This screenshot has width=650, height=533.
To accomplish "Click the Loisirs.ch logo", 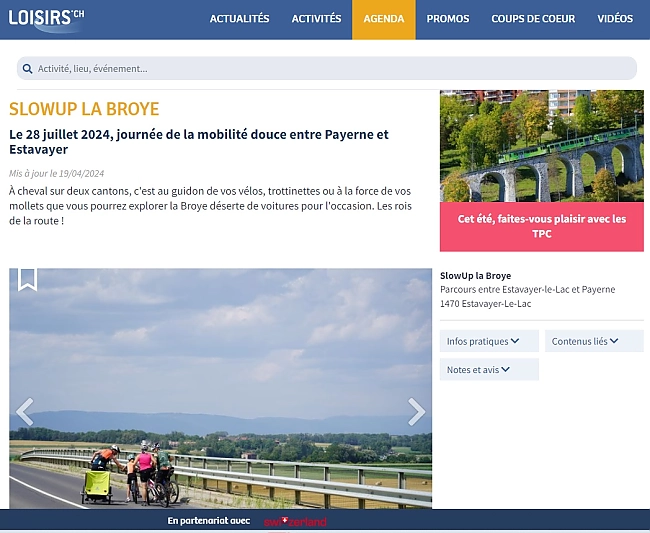I will click(47, 18).
